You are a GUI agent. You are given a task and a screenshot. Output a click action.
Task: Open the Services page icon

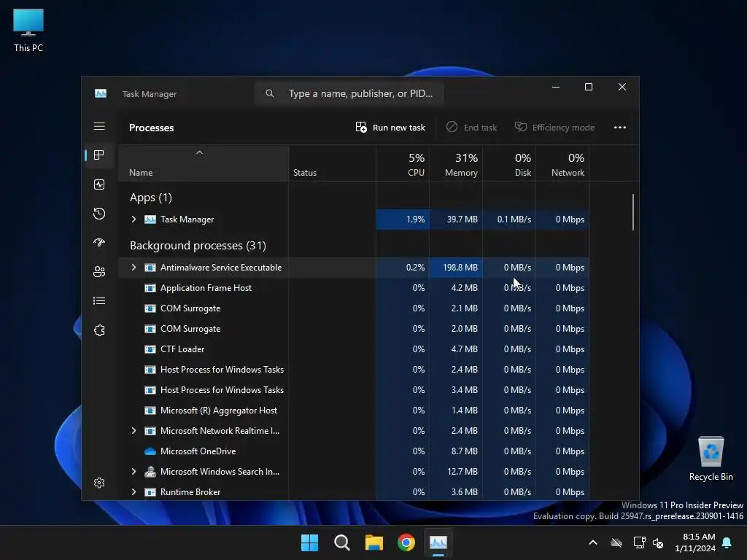pos(99,330)
